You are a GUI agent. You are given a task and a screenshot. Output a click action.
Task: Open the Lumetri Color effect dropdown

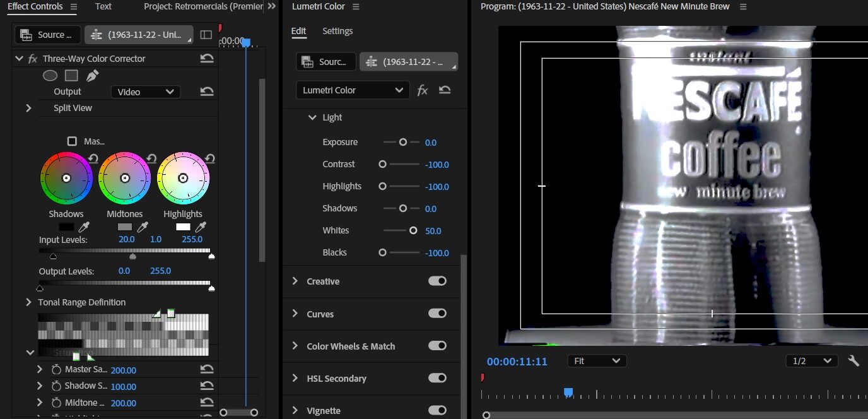[x=353, y=90]
